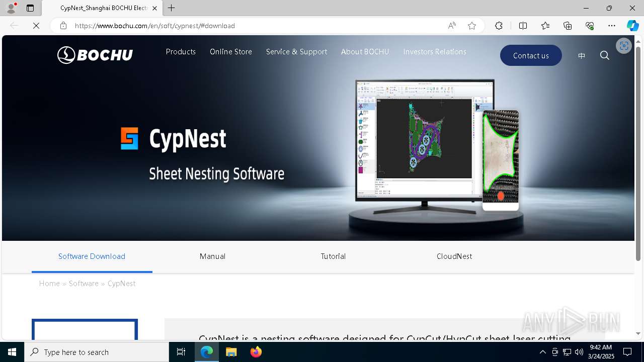
Task: Open the Extensions menu
Action: point(499,26)
